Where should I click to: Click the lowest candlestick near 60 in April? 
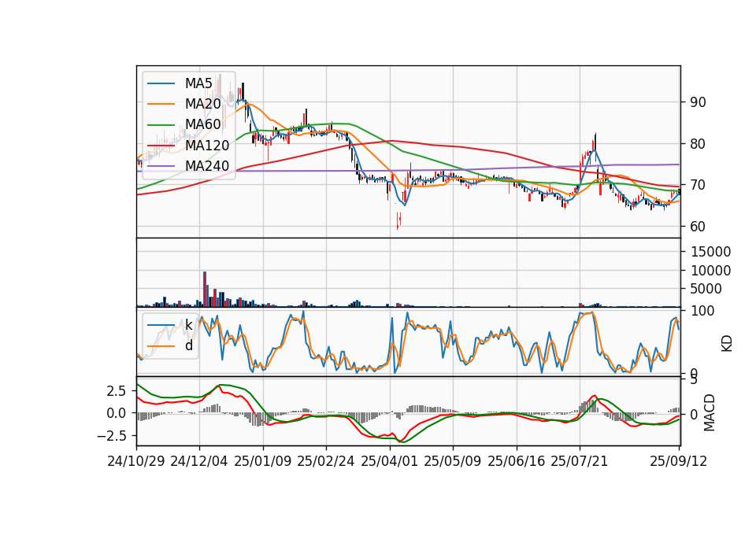(x=398, y=222)
